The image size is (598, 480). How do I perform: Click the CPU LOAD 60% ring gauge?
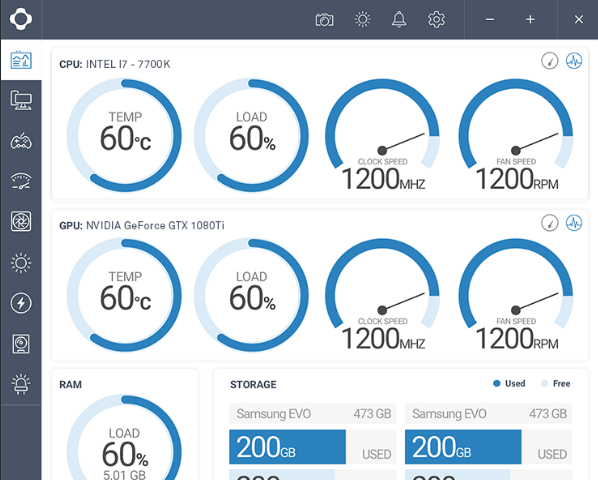coord(251,135)
